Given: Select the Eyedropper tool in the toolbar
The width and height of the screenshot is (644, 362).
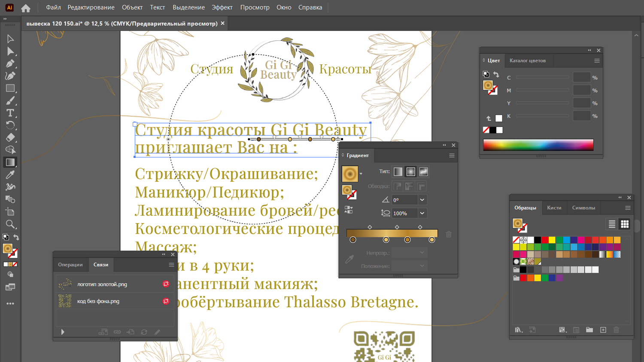Looking at the screenshot, I should click(x=10, y=175).
